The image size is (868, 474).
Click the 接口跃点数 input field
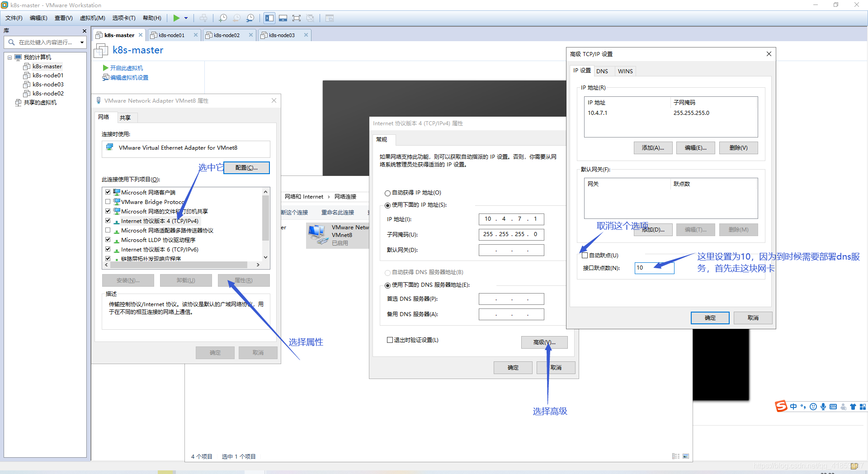[x=654, y=268]
